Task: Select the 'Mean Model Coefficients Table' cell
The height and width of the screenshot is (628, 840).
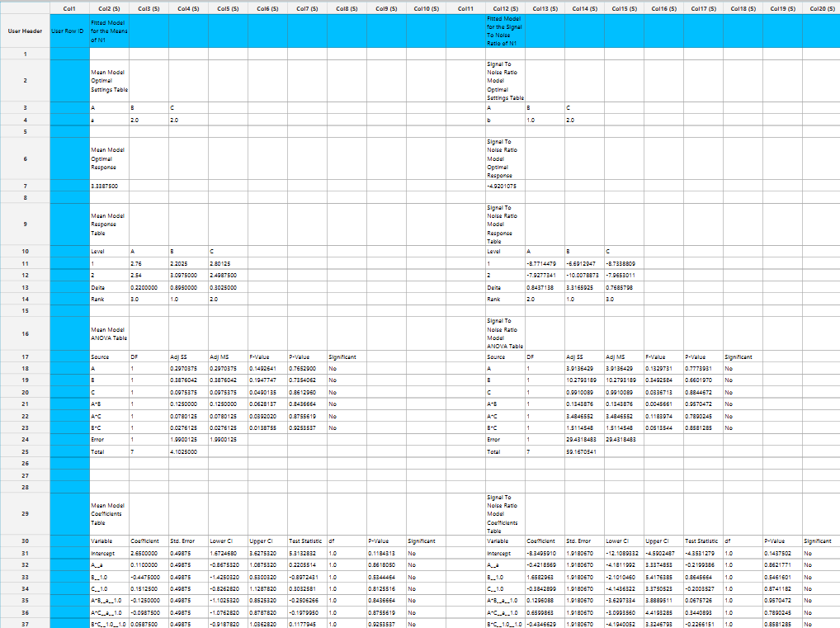Action: click(109, 513)
